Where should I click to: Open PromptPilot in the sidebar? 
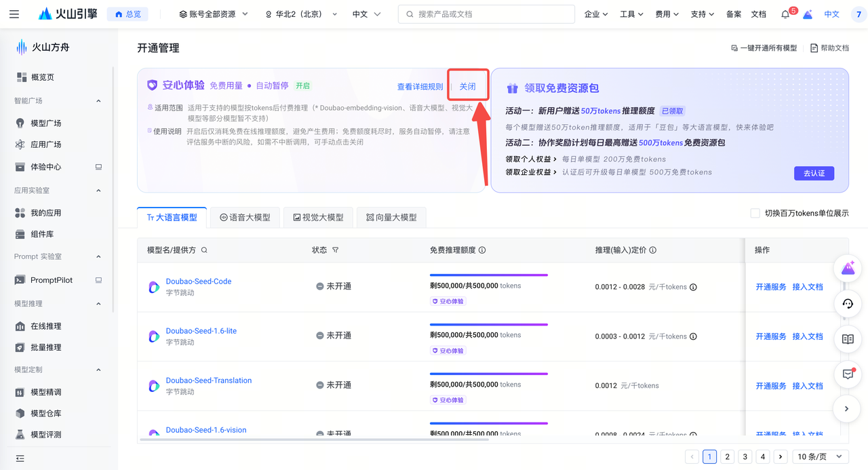(52, 280)
